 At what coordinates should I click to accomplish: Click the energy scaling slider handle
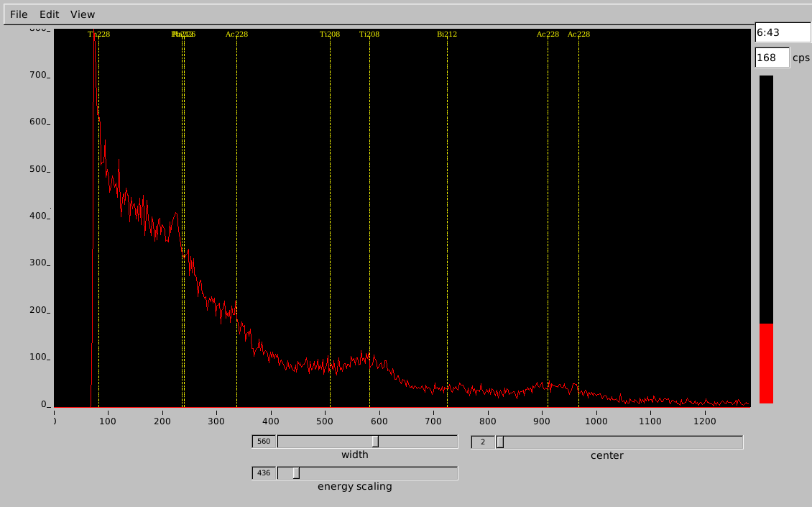tap(295, 472)
